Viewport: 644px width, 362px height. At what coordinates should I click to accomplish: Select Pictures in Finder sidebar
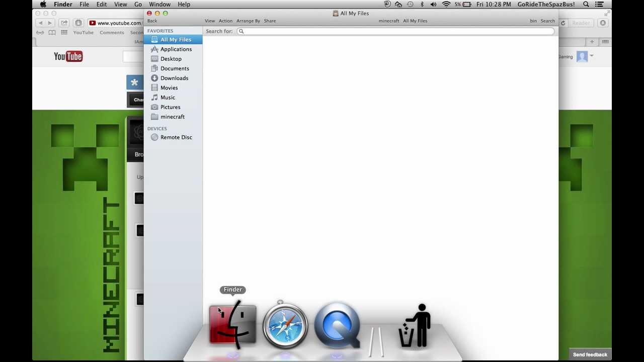173,107
